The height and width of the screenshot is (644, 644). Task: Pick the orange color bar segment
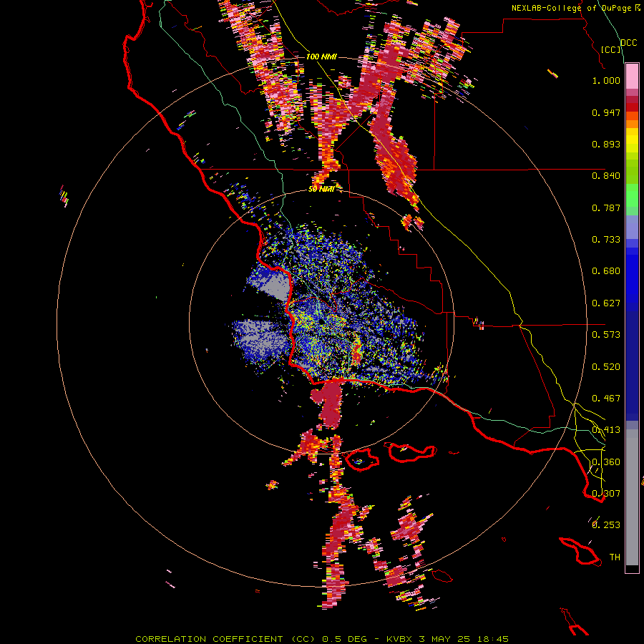pos(632,124)
